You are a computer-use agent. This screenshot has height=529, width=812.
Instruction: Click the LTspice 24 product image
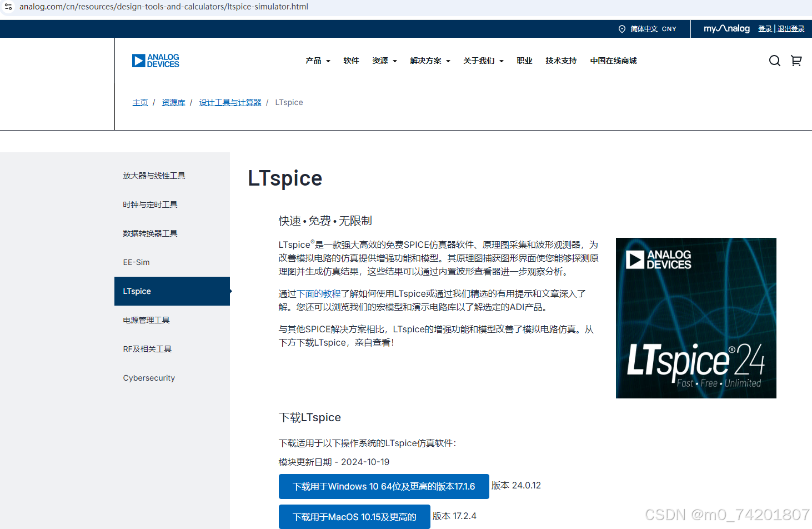[696, 318]
